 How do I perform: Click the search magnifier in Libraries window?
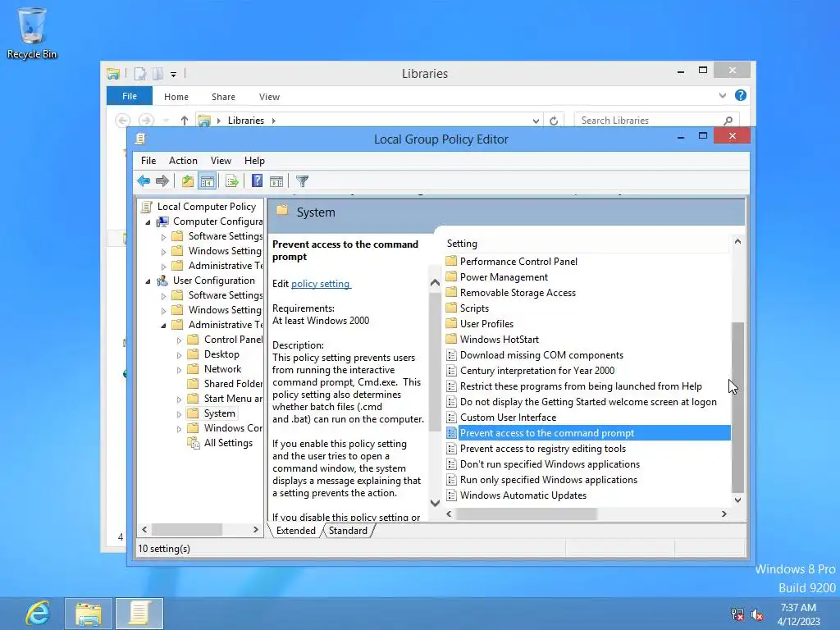click(x=728, y=121)
